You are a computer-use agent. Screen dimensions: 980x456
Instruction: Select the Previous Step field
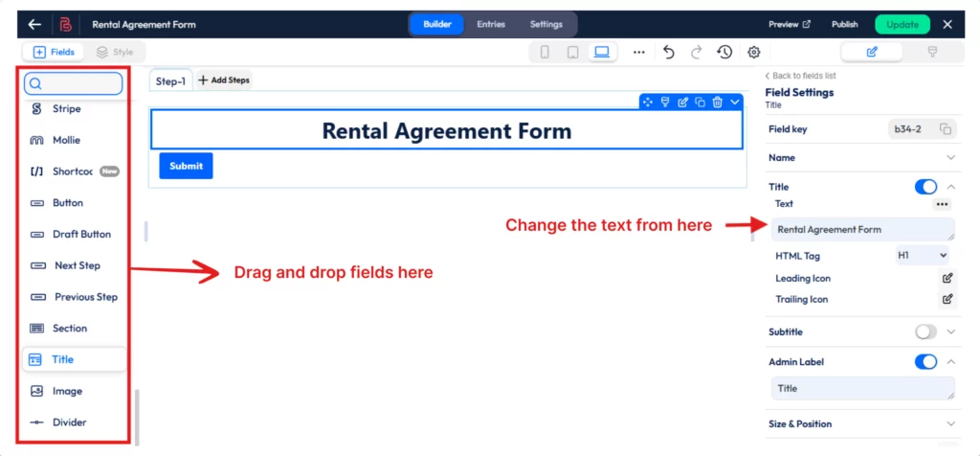73,296
